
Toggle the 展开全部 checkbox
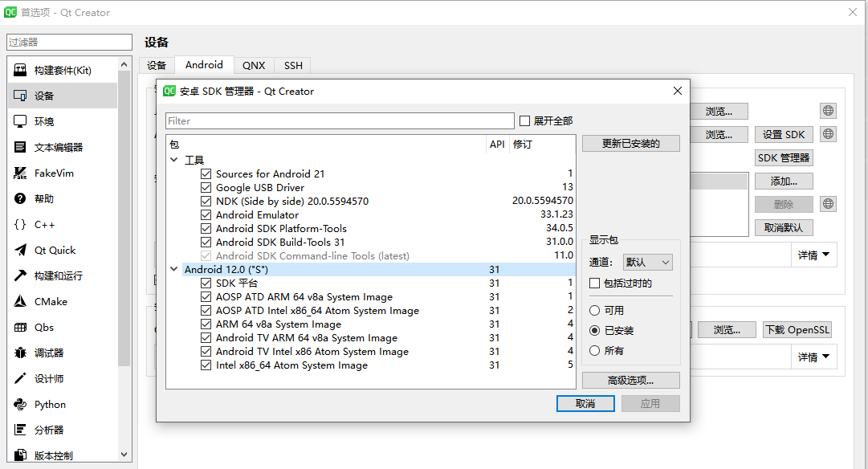click(x=525, y=120)
